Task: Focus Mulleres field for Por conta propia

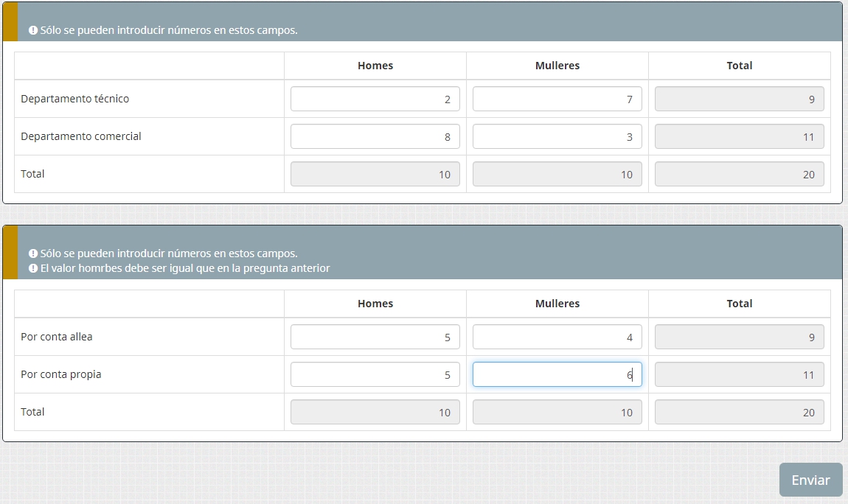Action: [557, 375]
